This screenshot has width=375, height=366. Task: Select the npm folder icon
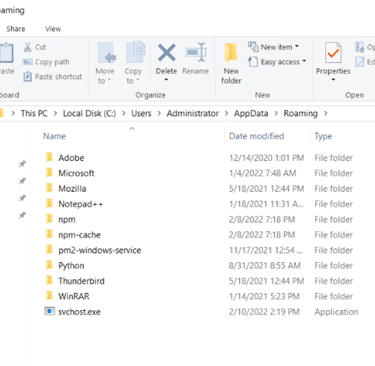point(49,219)
